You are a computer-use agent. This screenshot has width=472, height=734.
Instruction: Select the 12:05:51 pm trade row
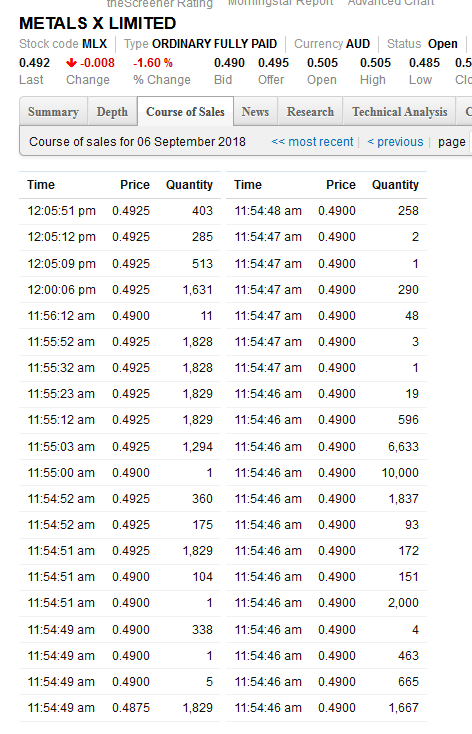pos(120,211)
